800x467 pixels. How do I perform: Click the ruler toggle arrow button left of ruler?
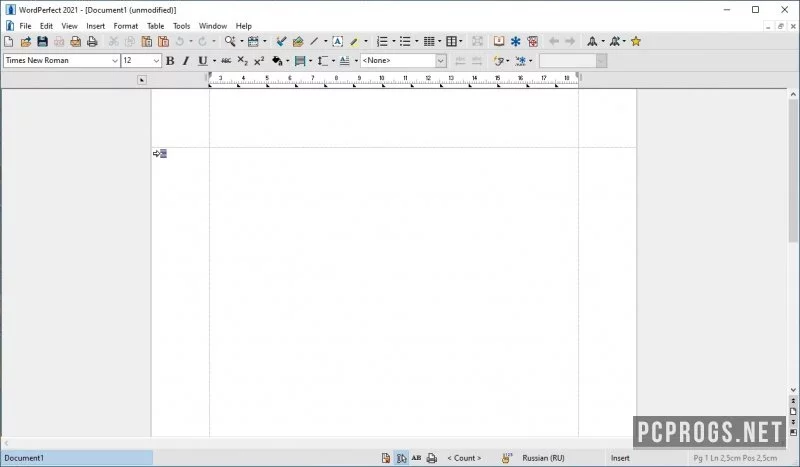[142, 80]
